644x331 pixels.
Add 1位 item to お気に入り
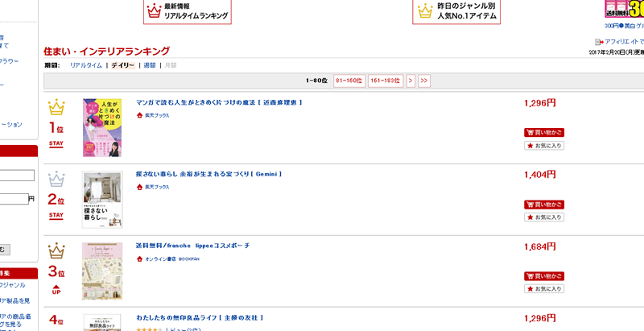click(544, 146)
